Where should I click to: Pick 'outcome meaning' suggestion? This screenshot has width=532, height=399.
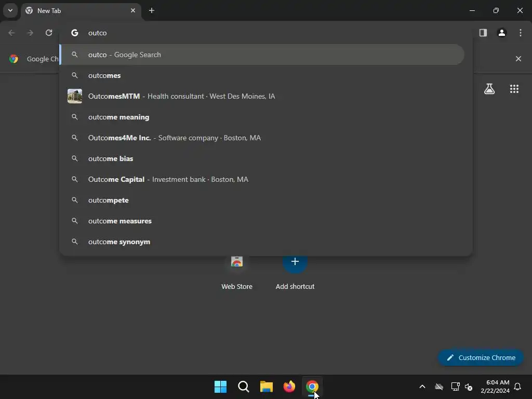[262, 117]
